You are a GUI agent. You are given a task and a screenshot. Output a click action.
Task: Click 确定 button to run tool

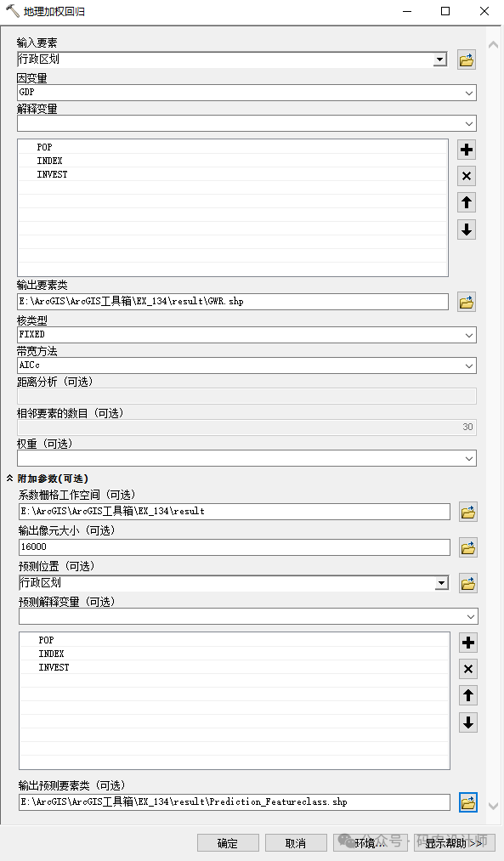click(x=228, y=843)
